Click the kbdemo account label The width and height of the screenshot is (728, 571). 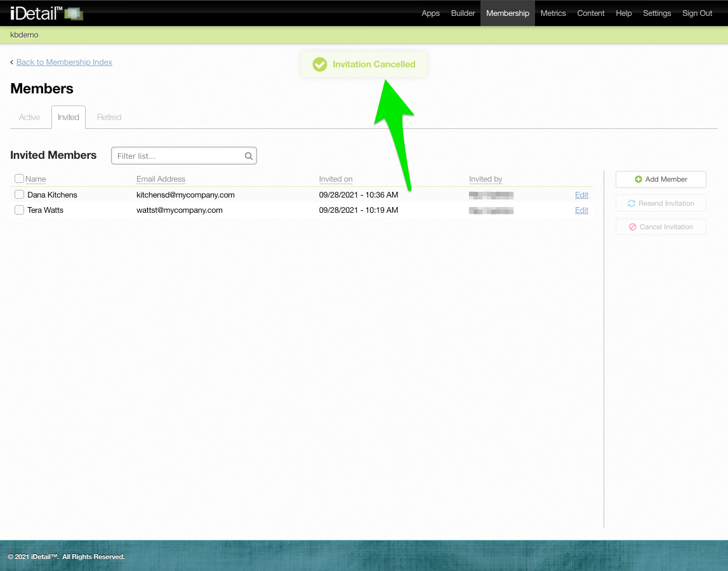[24, 35]
